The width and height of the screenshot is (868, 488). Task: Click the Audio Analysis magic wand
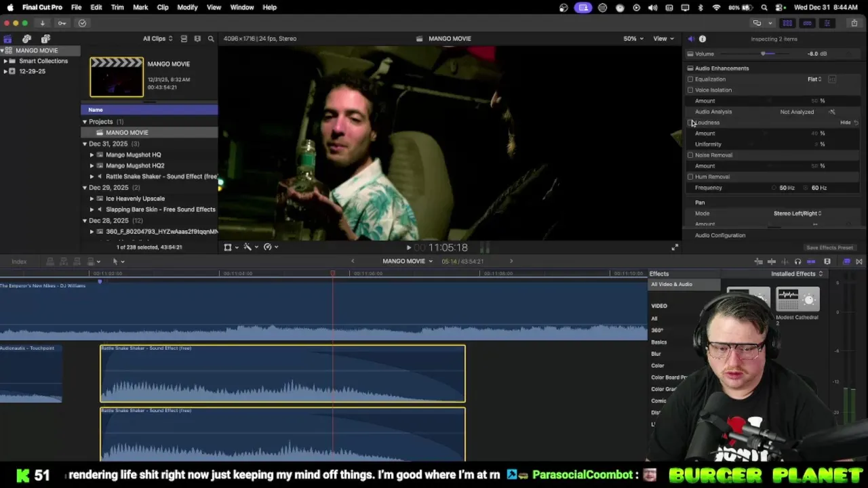pos(832,112)
